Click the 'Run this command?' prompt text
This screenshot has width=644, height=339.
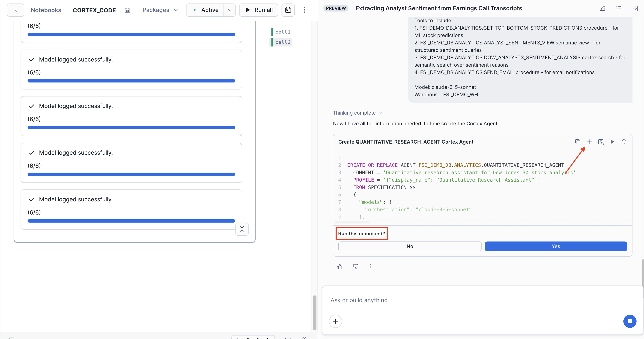point(361,233)
